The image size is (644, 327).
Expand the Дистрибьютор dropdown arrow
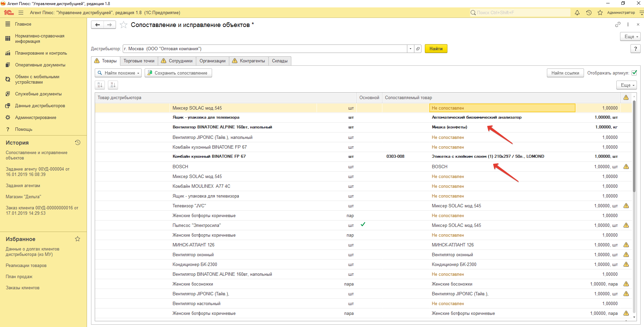tap(410, 49)
